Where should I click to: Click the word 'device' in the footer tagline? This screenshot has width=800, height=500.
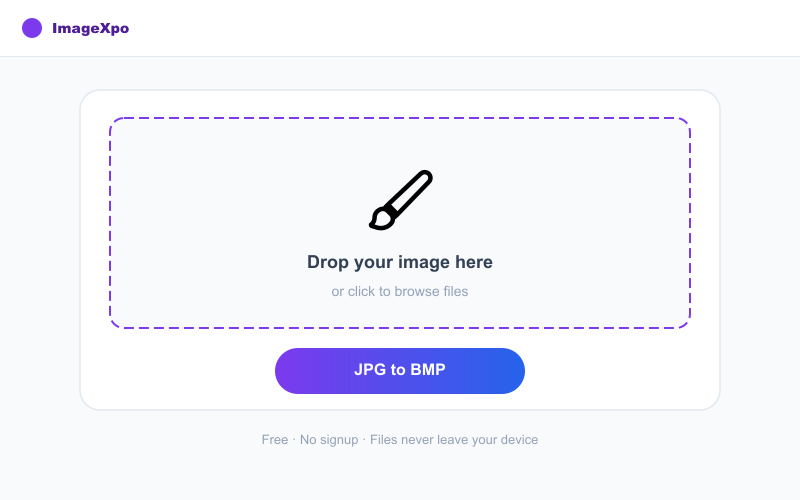pyautogui.click(x=519, y=440)
